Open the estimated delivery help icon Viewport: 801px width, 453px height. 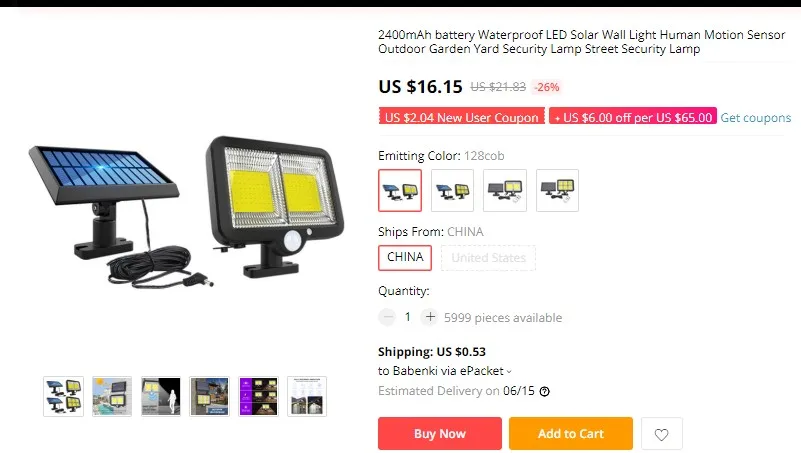pyautogui.click(x=545, y=392)
